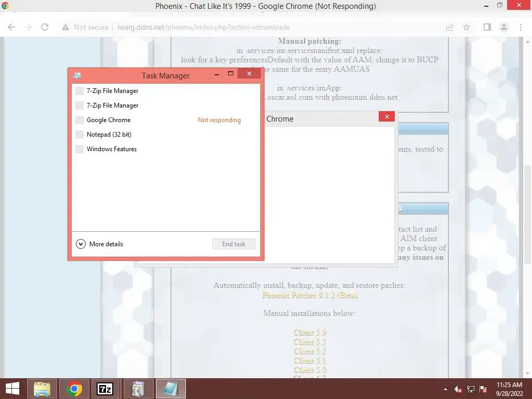Click scrollbar up arrow in Chrome
Screen dimensions: 532x399
click(x=528, y=42)
